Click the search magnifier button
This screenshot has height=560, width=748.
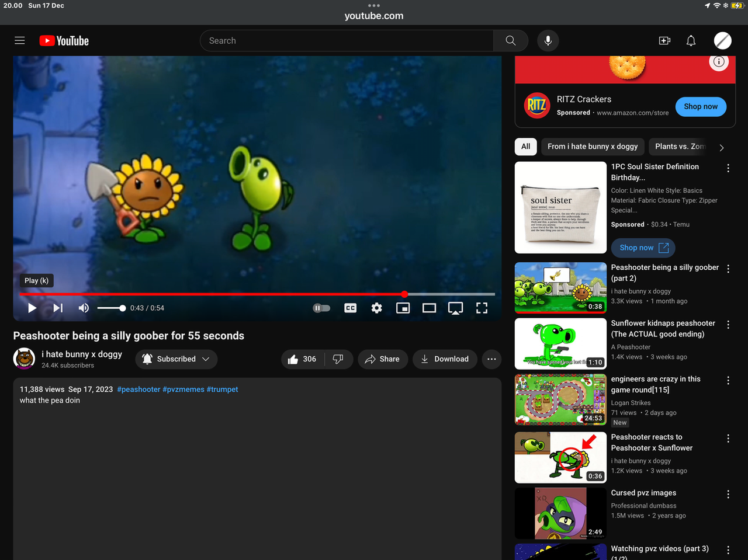coord(511,41)
